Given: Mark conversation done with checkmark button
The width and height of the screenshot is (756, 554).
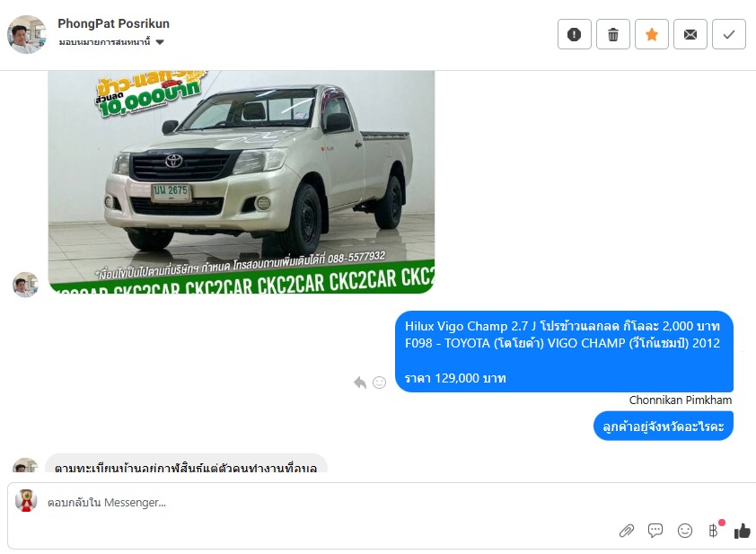Looking at the screenshot, I should 728,34.
